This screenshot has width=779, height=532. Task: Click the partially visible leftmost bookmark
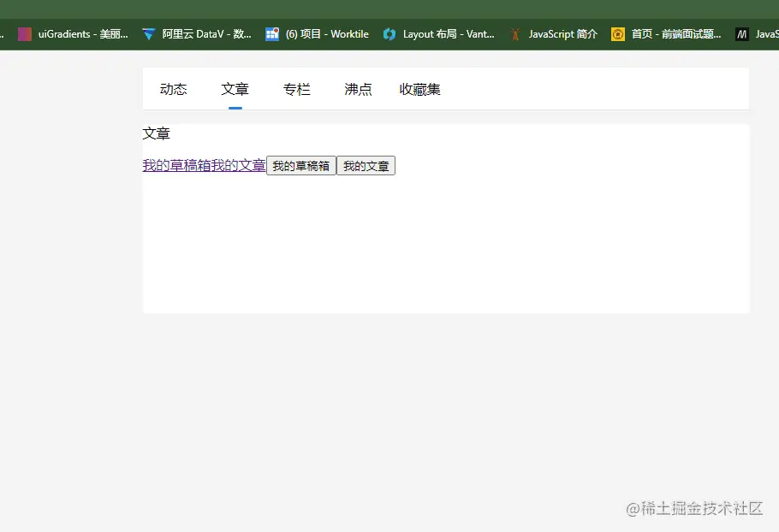pos(4,34)
